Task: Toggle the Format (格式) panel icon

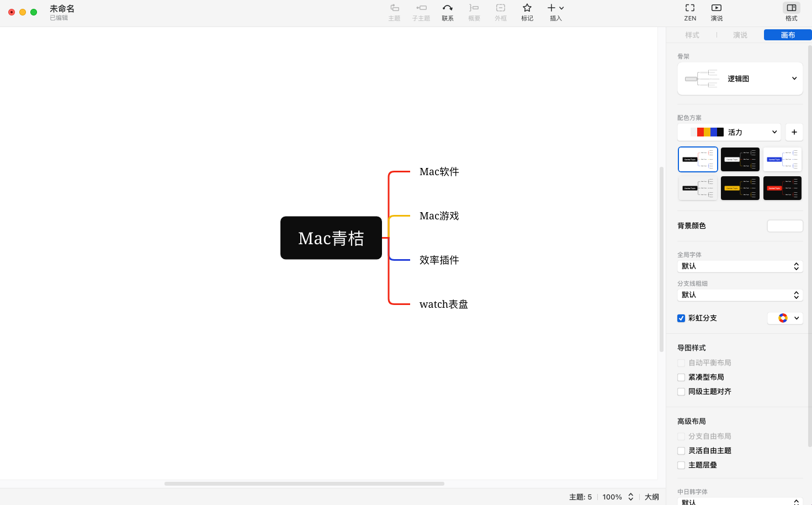Action: [792, 8]
